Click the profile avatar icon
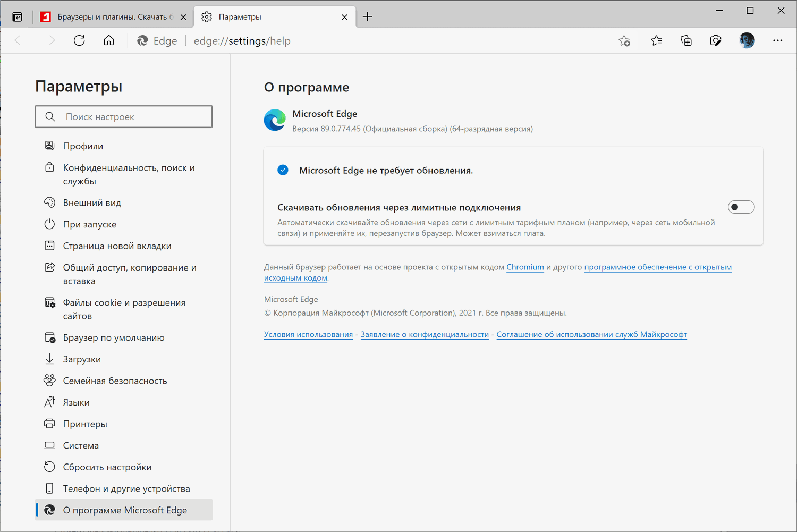Image resolution: width=797 pixels, height=532 pixels. pos(747,40)
